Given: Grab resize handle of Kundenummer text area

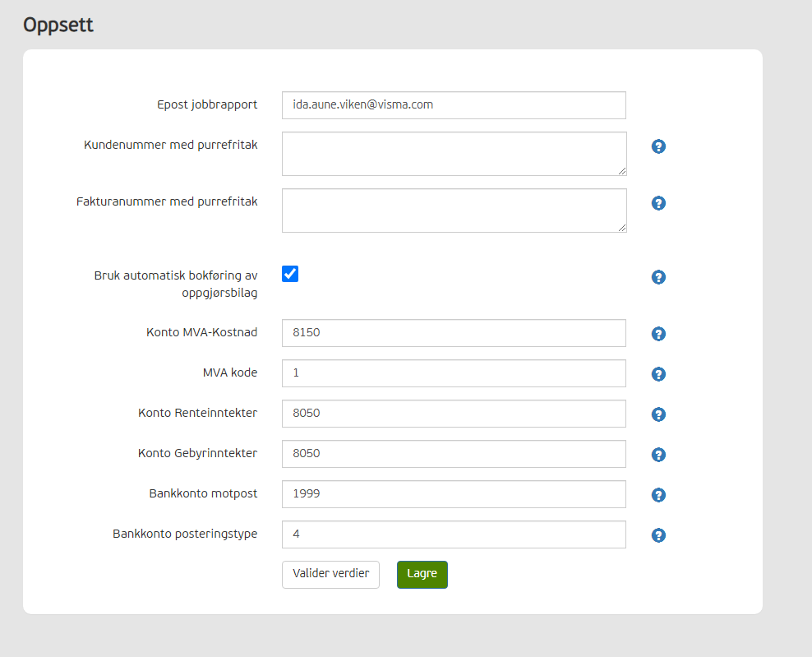Looking at the screenshot, I should (622, 171).
